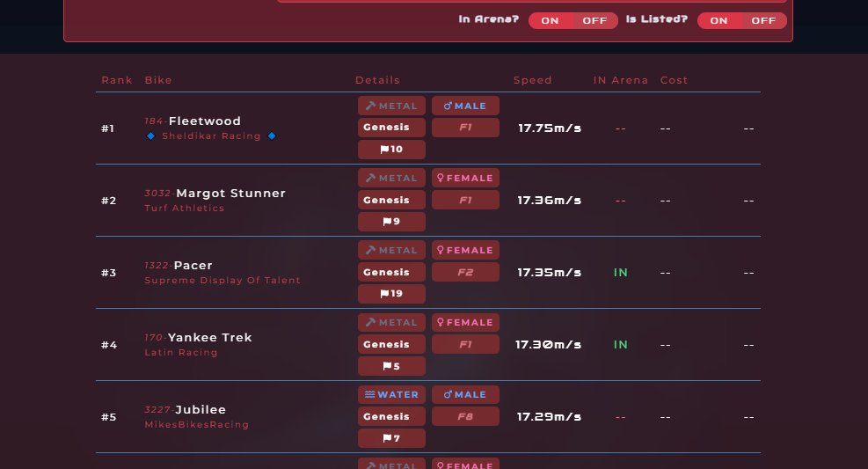Click Yankee Trek's Genesis tag
This screenshot has width=868, height=469.
pyautogui.click(x=391, y=344)
